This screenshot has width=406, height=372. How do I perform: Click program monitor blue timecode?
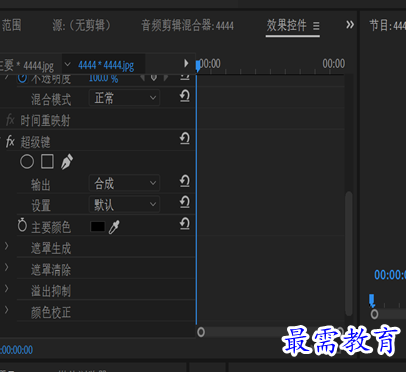click(390, 275)
